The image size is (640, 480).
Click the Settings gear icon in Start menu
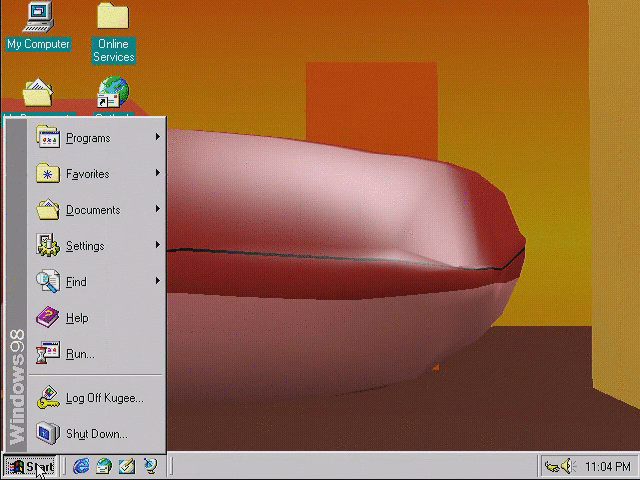click(x=48, y=245)
